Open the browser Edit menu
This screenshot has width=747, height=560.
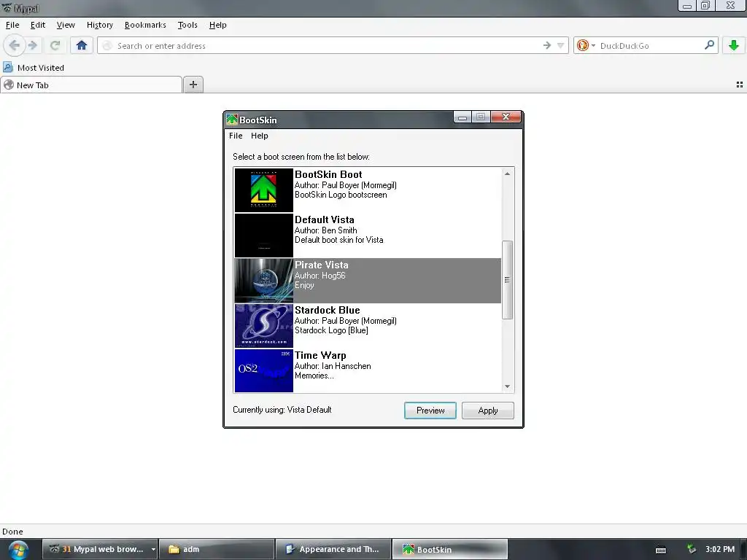pos(38,25)
